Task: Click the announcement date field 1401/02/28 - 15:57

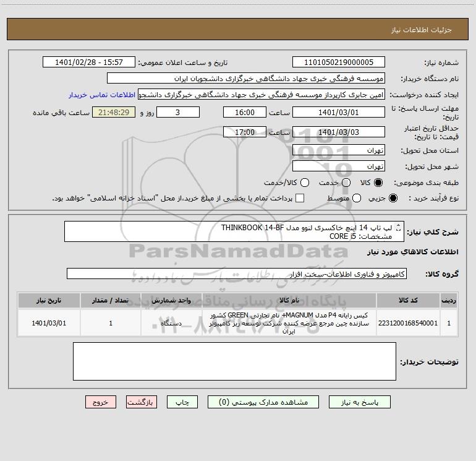Action: pos(89,62)
